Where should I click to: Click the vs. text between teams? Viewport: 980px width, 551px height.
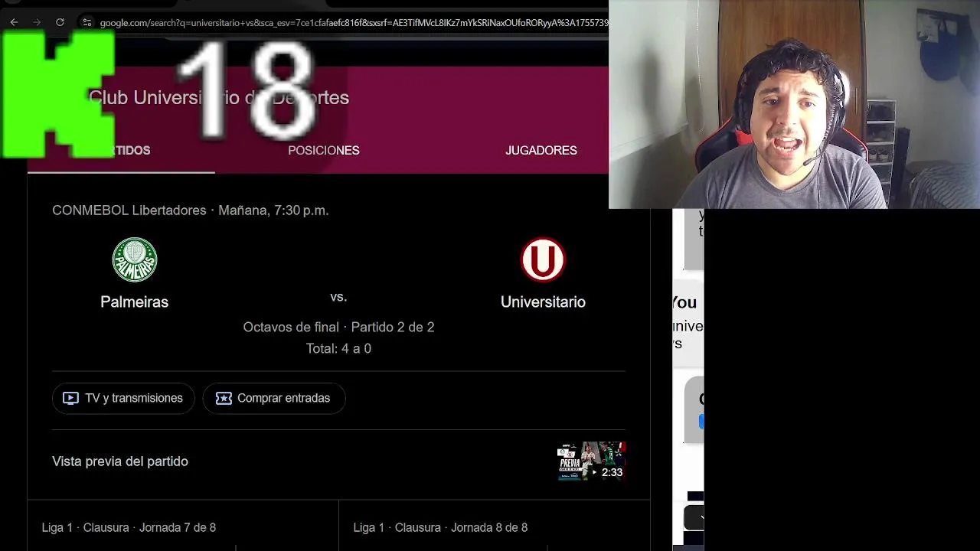(338, 297)
